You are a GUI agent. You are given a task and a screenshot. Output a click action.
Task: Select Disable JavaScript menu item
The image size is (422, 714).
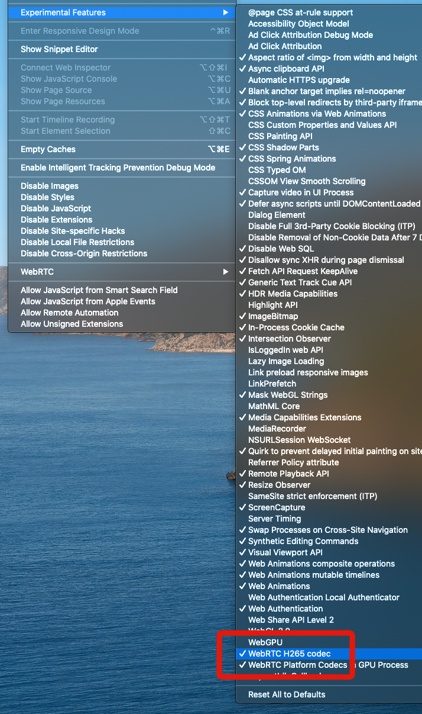pyautogui.click(x=122, y=208)
